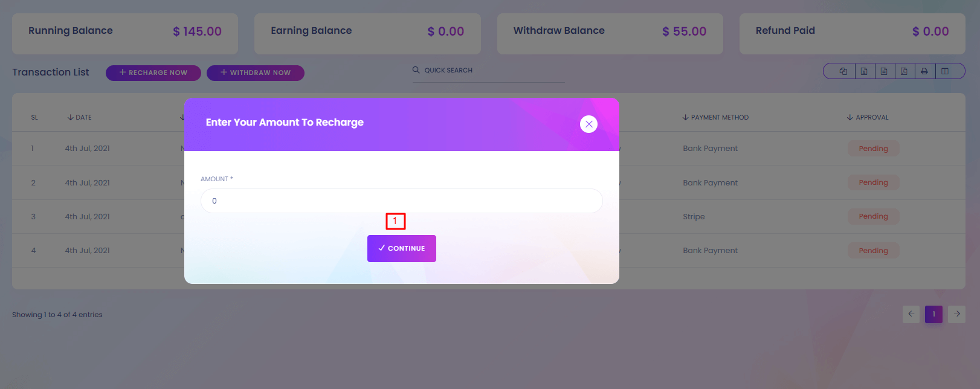
Task: Click the copy table icon
Action: point(843,71)
